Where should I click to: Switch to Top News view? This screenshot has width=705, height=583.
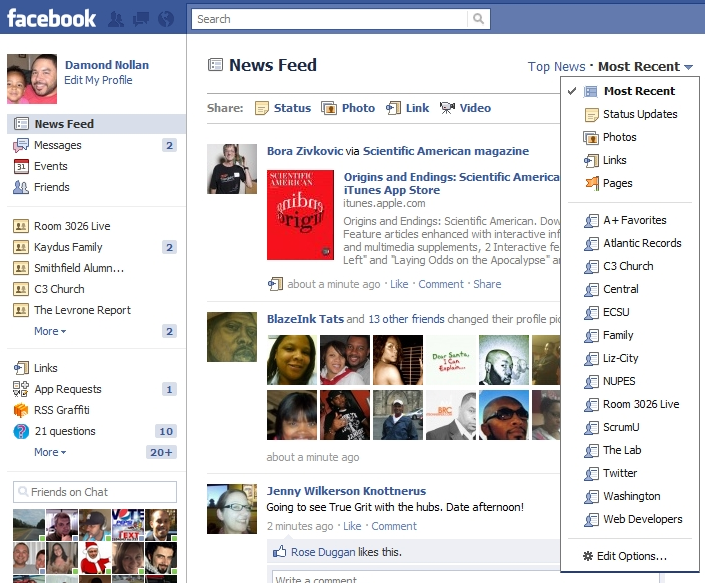556,67
